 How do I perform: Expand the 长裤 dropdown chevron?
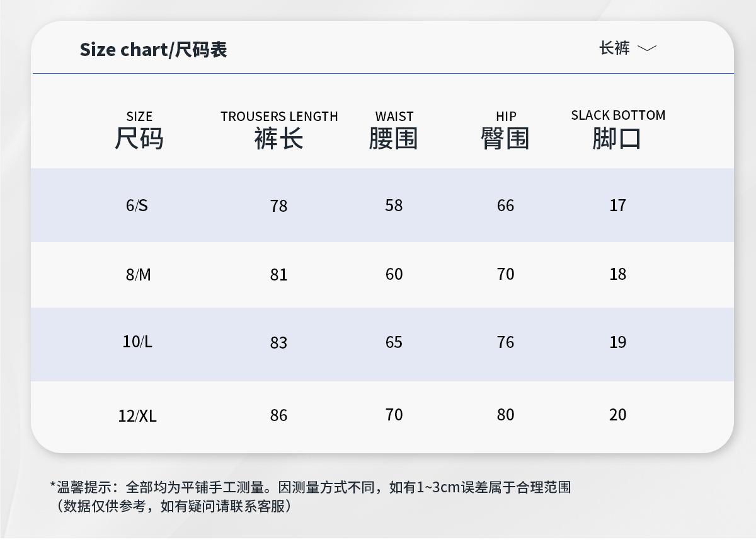[x=647, y=49]
